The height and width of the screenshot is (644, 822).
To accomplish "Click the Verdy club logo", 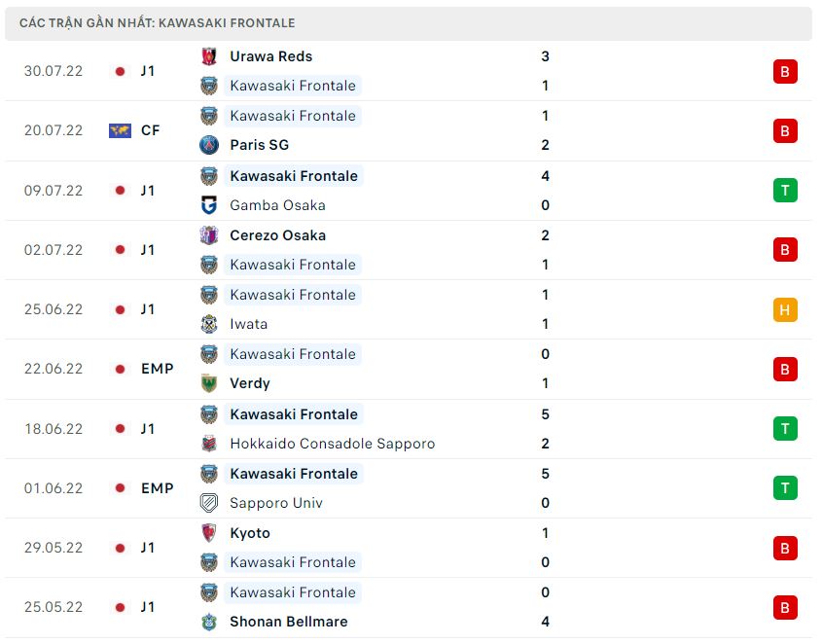I will pyautogui.click(x=208, y=383).
